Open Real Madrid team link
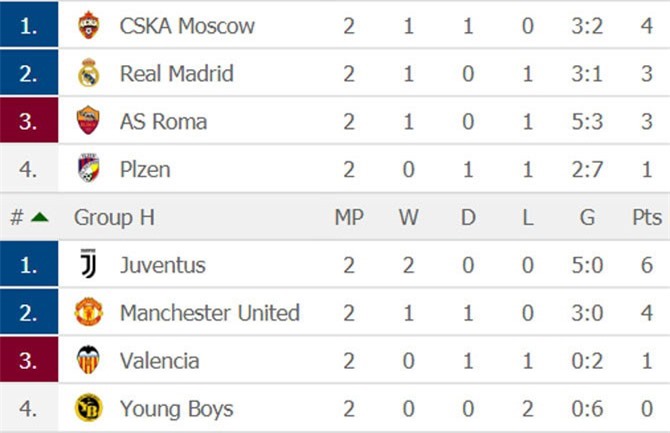This screenshot has width=670, height=433. pyautogui.click(x=177, y=74)
